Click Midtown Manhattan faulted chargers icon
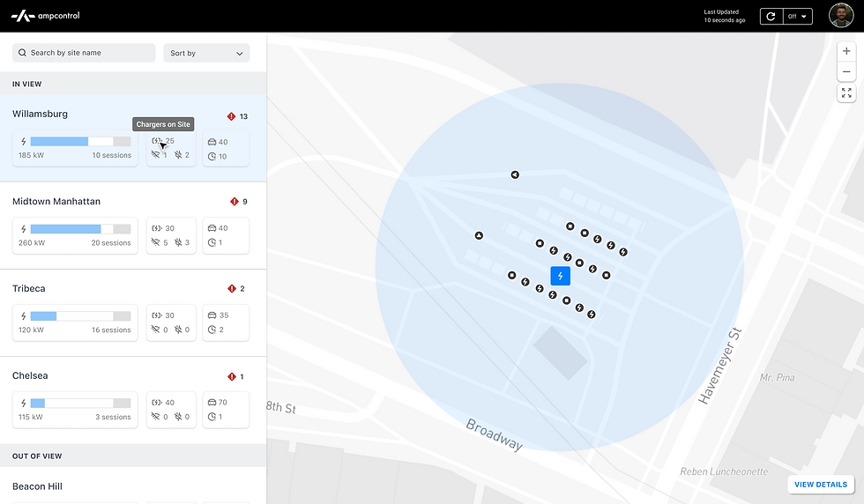 pos(178,242)
